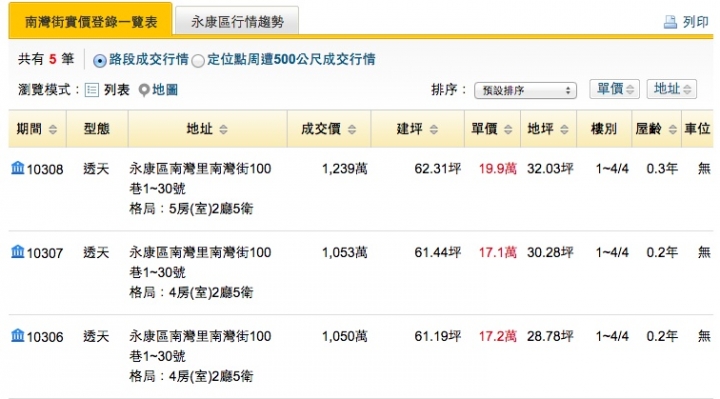
Task: Click the price 1,053萬
Action: point(344,253)
